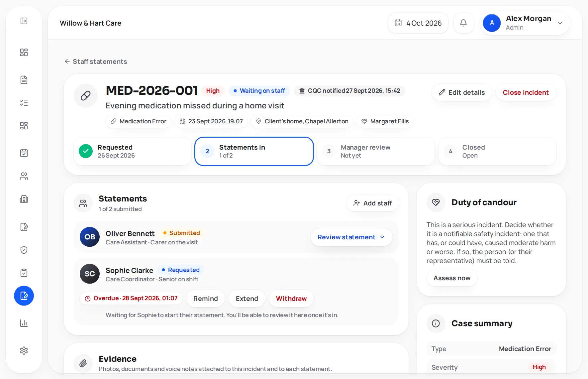Click the Waiting on staff status badge
This screenshot has width=588, height=379.
tap(259, 91)
